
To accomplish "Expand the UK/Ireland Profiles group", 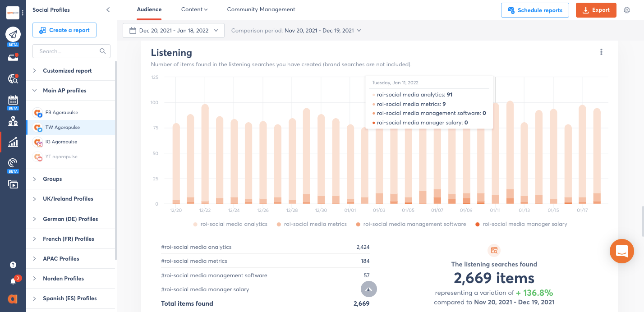I will (68, 199).
